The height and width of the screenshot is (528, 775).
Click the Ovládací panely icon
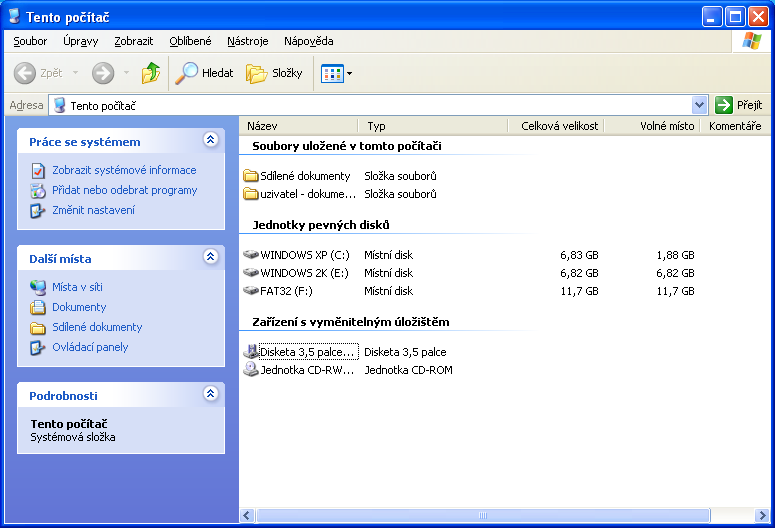pos(38,348)
